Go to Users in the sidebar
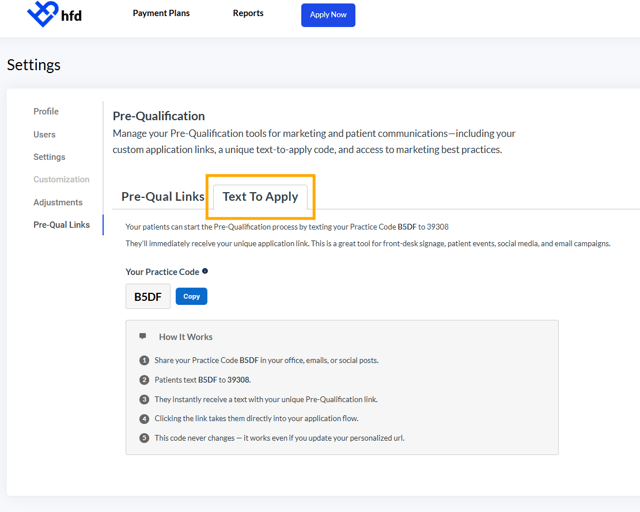 click(44, 134)
